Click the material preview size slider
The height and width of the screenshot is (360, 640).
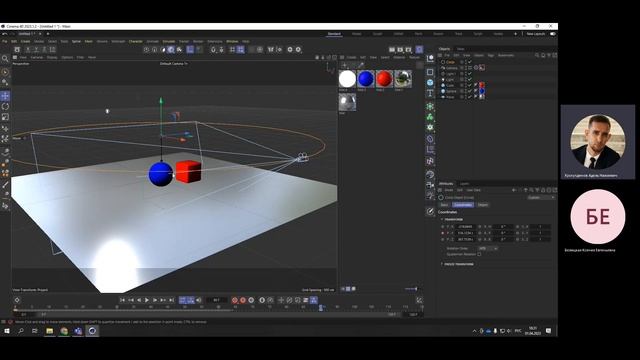pos(411,289)
